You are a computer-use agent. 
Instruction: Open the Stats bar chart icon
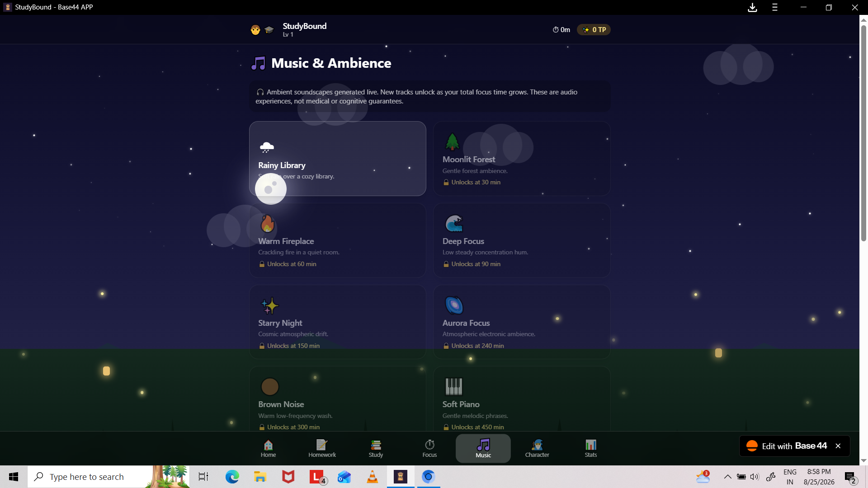click(x=591, y=445)
